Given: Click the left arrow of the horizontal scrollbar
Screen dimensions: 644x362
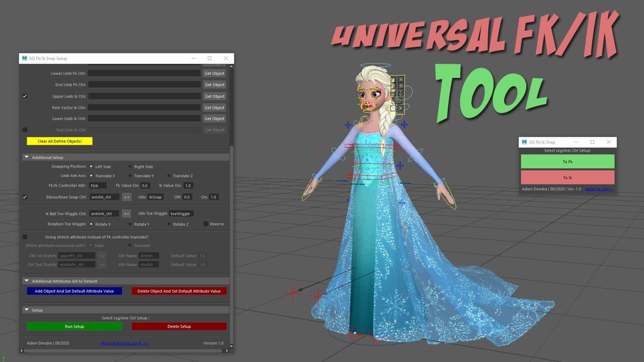Looking at the screenshot, I should pos(22,350).
